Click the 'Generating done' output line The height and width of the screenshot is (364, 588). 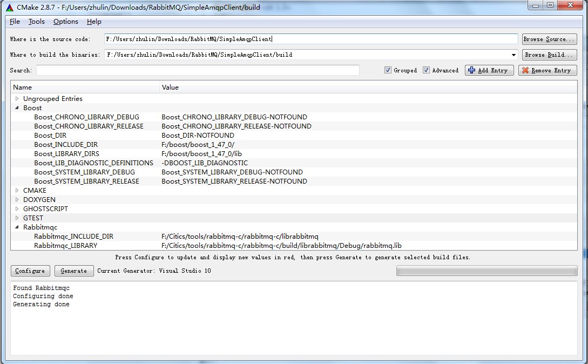click(x=41, y=305)
